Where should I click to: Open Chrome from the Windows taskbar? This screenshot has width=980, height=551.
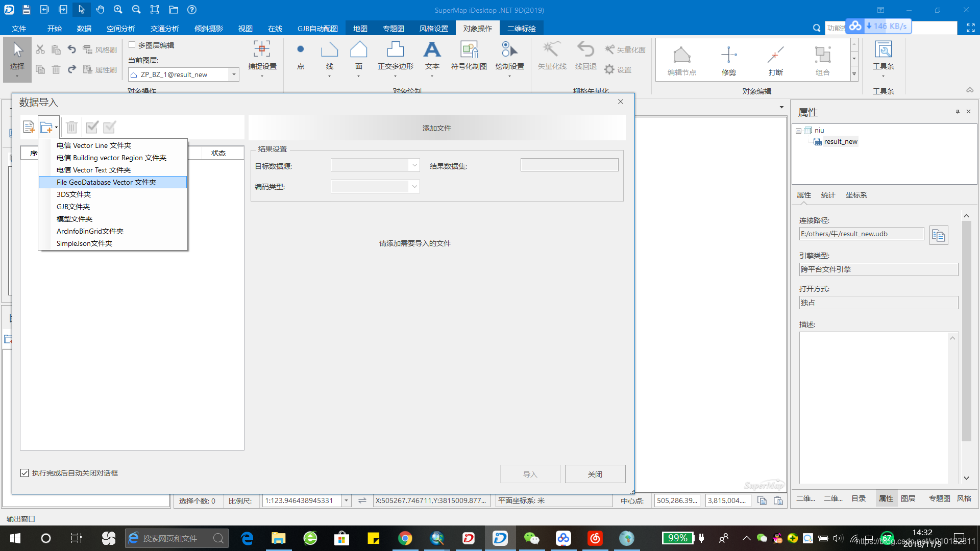click(x=405, y=538)
